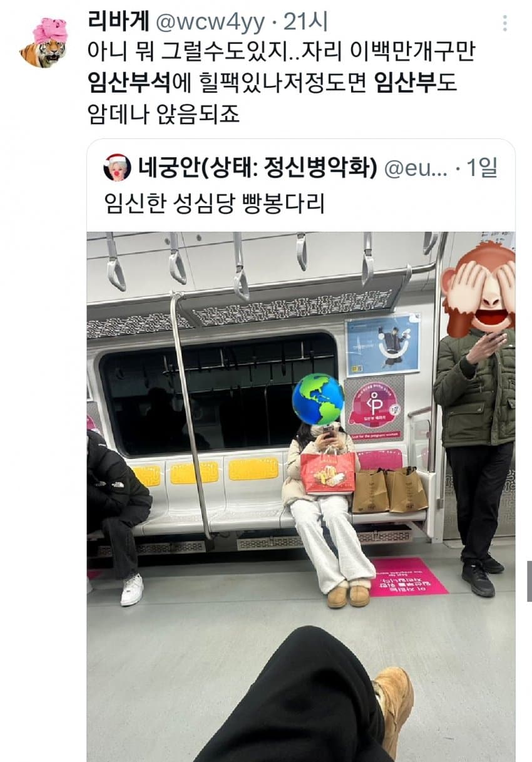Viewport: 532px width, 762px height.
Task: Open quoted author 네궁안(상태: 정신병악화) name
Action: [x=257, y=168]
